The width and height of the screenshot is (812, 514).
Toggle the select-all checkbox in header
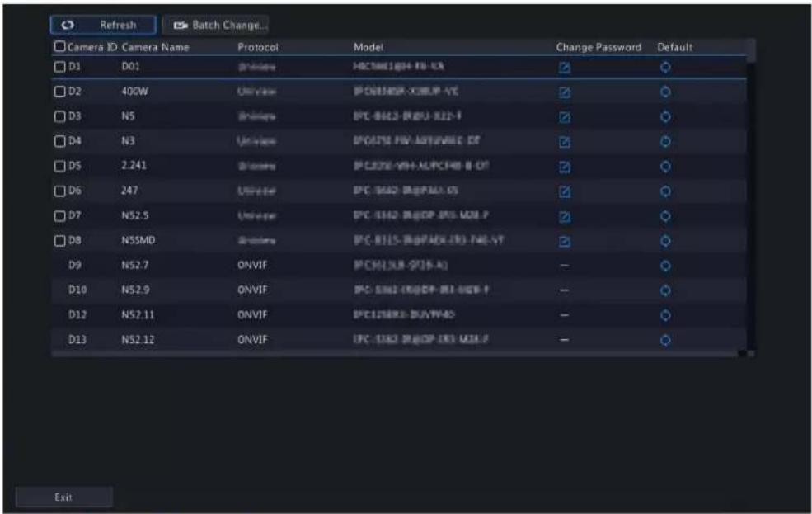pyautogui.click(x=60, y=47)
